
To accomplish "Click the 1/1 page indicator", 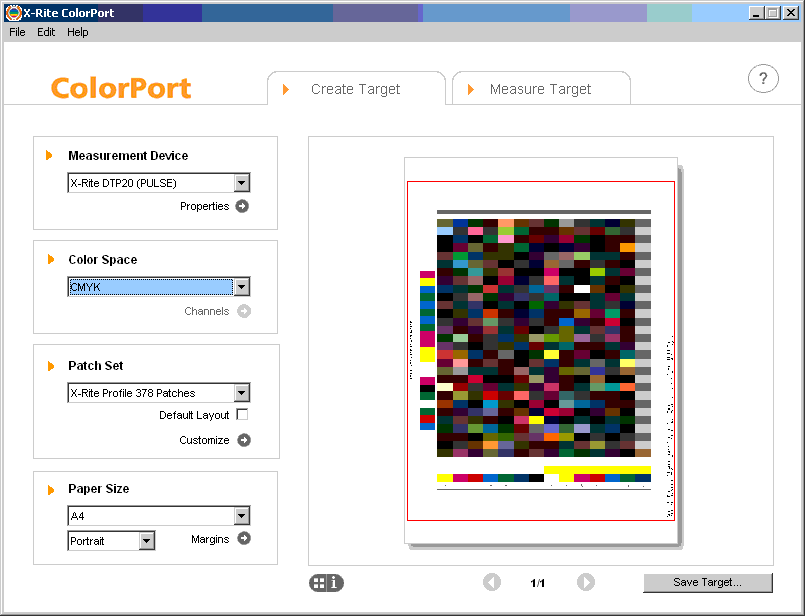I will pos(538,583).
